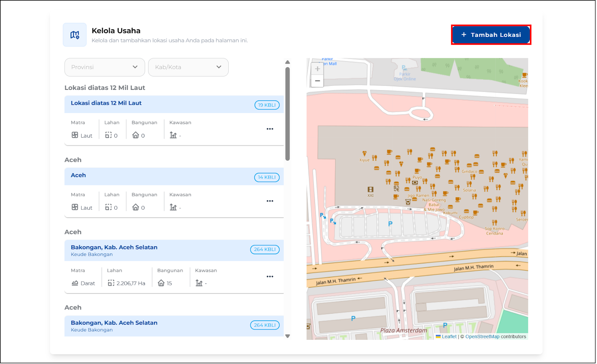
Task: Open the OpenStreetMap link
Action: click(x=482, y=337)
